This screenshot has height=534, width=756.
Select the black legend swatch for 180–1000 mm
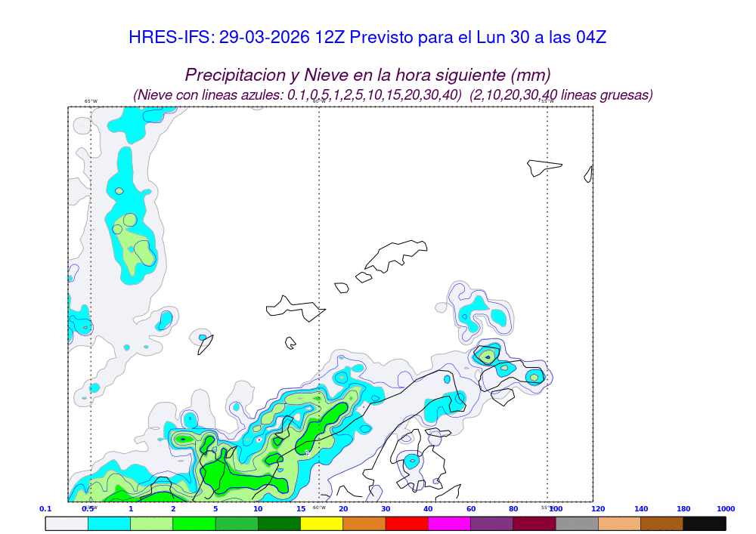(x=705, y=523)
